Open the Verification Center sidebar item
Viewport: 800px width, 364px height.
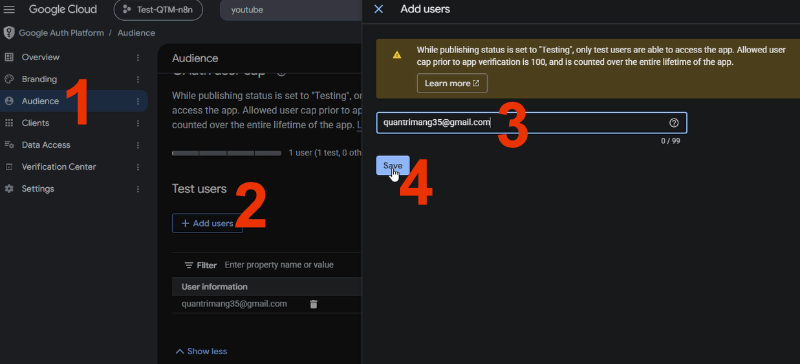coord(74,167)
